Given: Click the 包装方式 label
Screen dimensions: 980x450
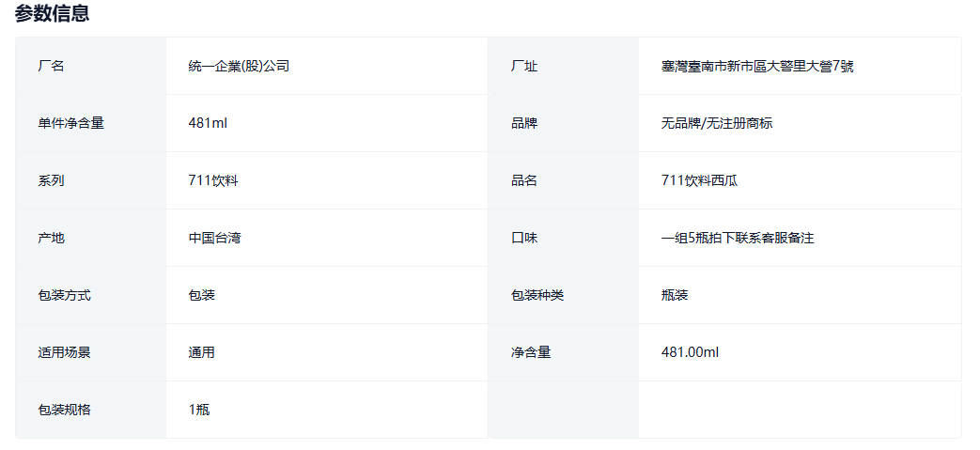Looking at the screenshot, I should point(65,295).
